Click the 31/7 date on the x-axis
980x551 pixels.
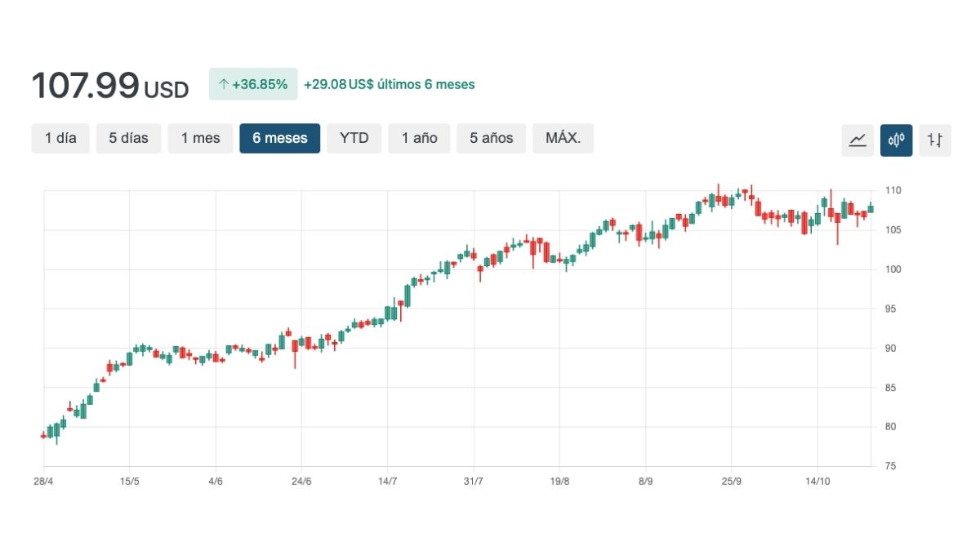(474, 481)
